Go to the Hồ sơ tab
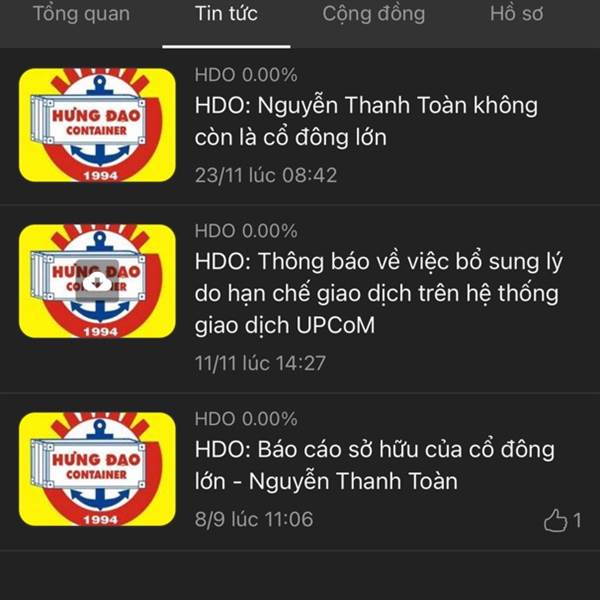 516,13
